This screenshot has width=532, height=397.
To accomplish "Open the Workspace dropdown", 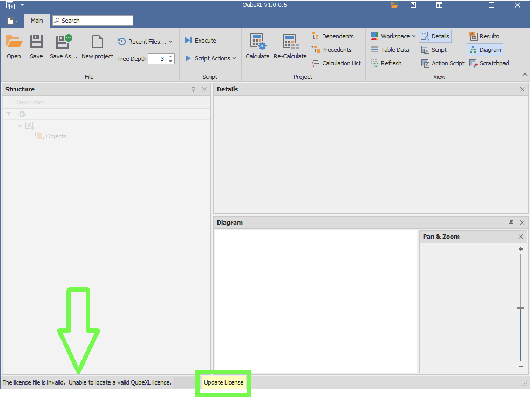I will click(x=393, y=36).
